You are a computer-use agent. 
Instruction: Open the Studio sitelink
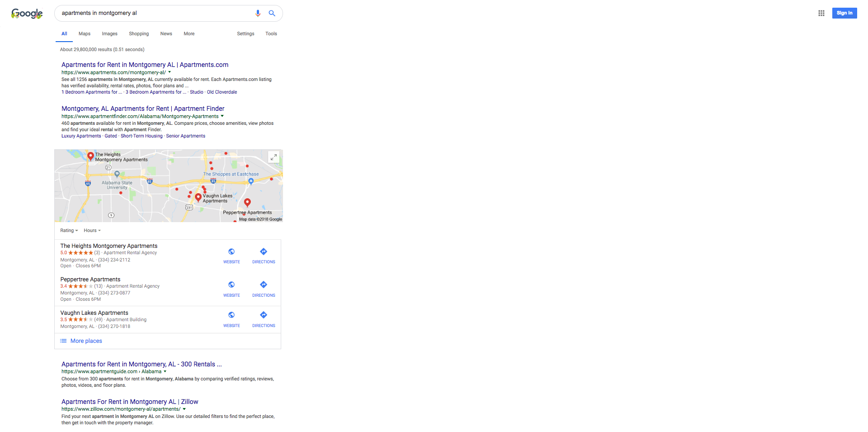point(197,92)
